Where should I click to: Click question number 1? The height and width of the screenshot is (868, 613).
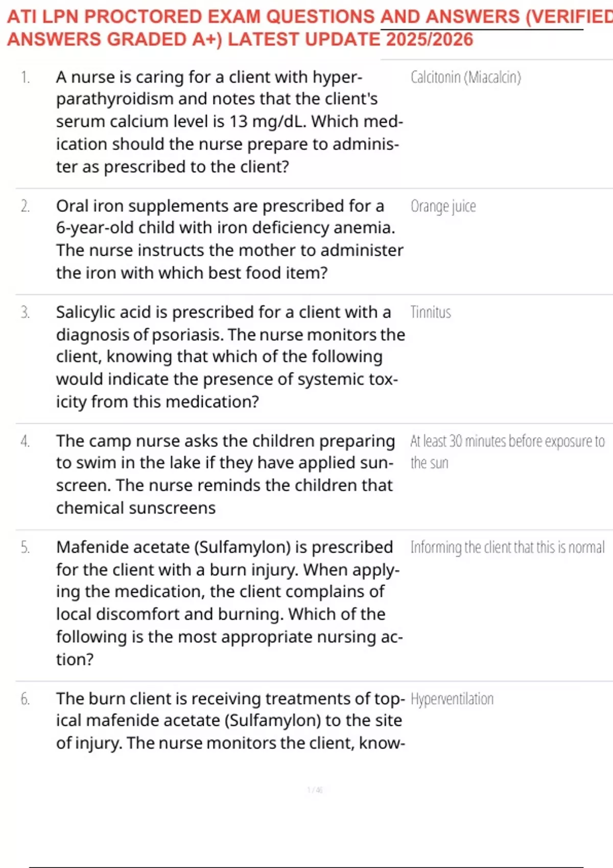tap(25, 78)
